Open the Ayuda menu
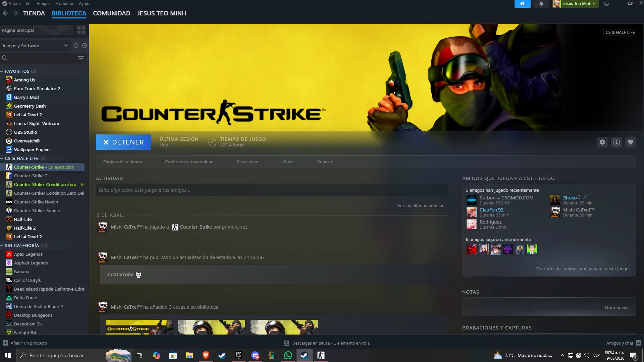 85,4
